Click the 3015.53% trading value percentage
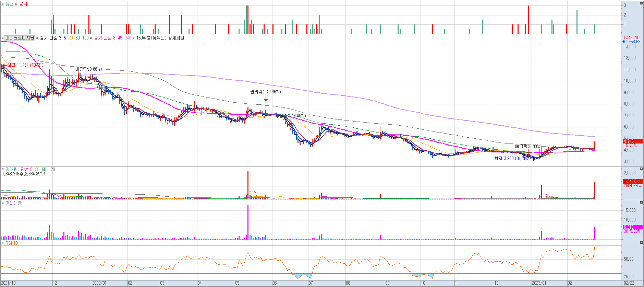Viewport: 644px width, 287px height. [x=632, y=231]
